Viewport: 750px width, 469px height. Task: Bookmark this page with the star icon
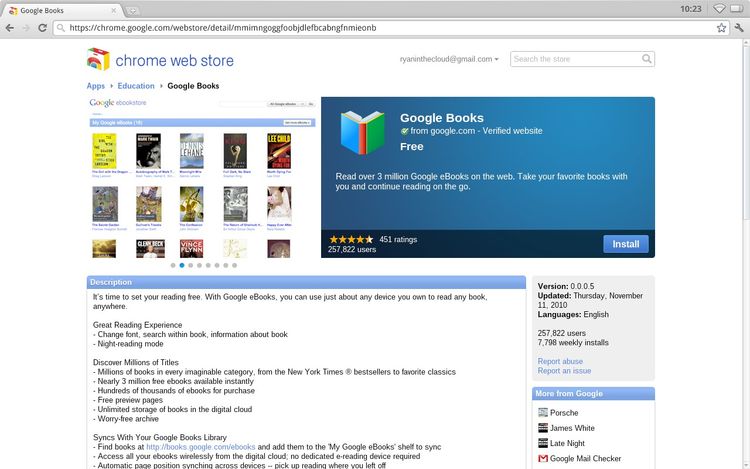pos(721,28)
